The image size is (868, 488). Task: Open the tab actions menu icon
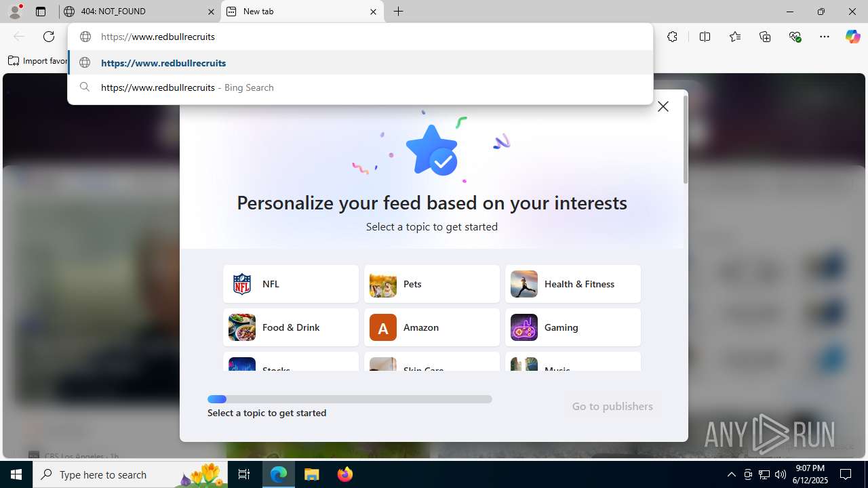pyautogui.click(x=41, y=12)
